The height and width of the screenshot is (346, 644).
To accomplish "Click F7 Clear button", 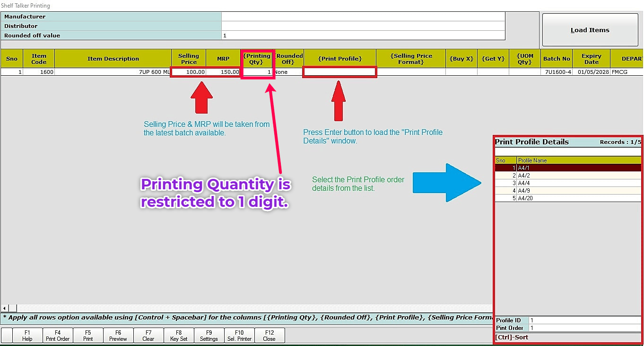I will pos(148,336).
